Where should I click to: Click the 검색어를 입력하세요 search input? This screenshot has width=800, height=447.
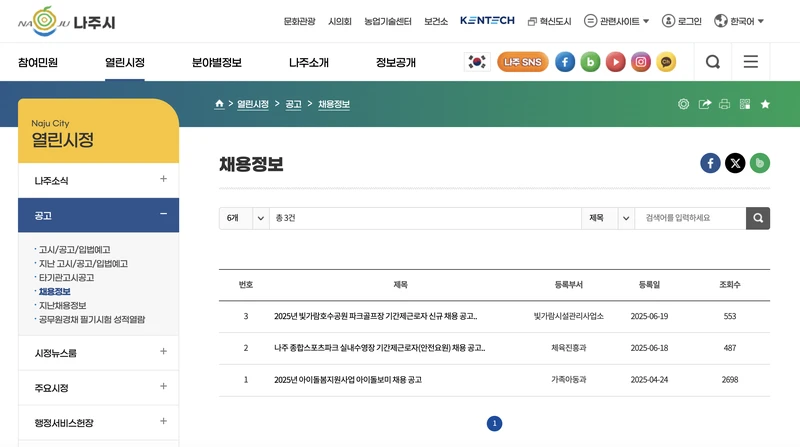point(690,218)
